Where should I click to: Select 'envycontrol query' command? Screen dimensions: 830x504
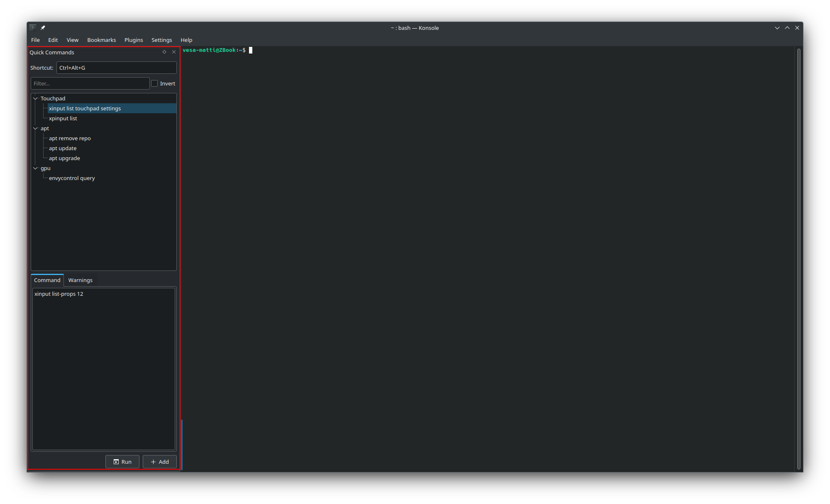[72, 178]
